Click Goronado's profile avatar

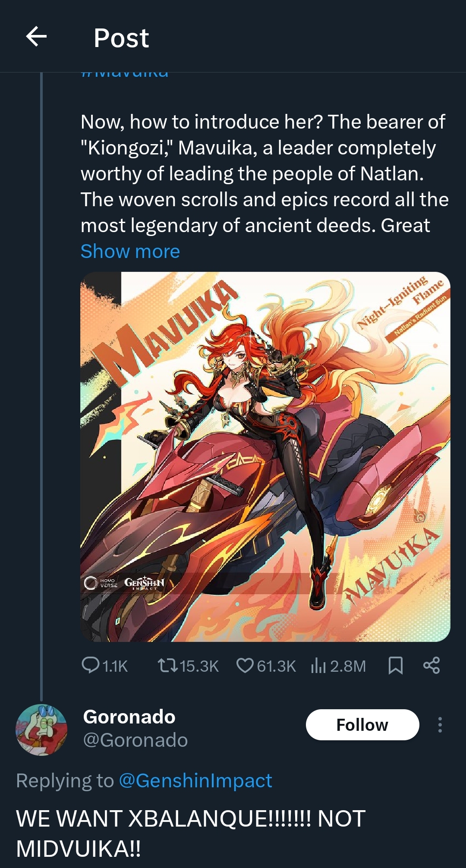tap(41, 730)
